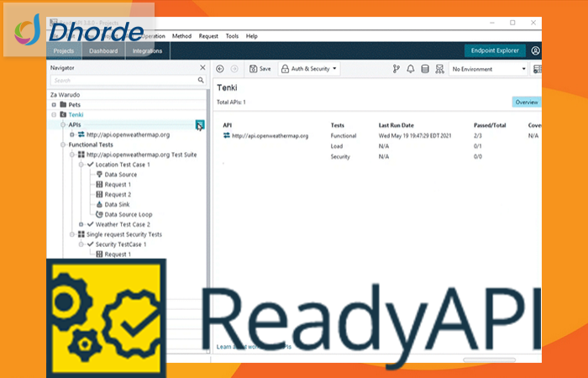Select the Location Test Case 1 checkmark icon

tap(90, 165)
